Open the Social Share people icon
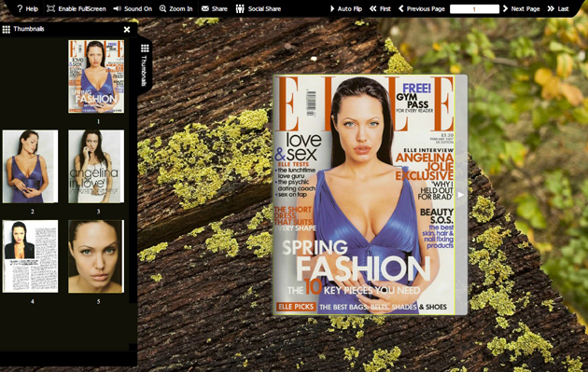The width and height of the screenshot is (588, 372). [x=240, y=8]
